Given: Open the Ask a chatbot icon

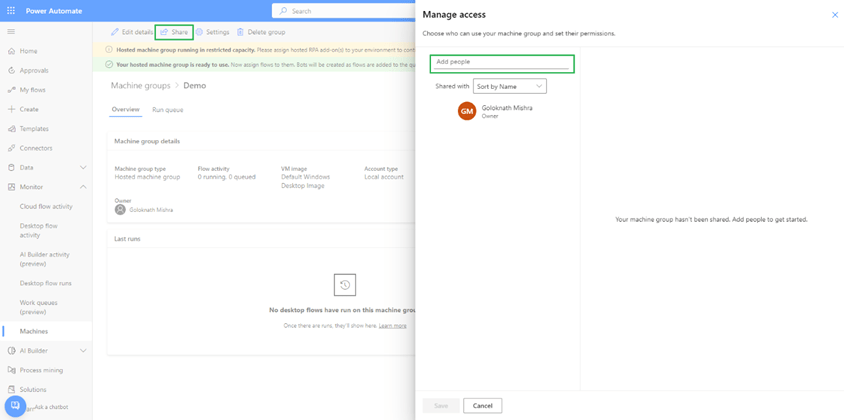Looking at the screenshot, I should tap(15, 406).
